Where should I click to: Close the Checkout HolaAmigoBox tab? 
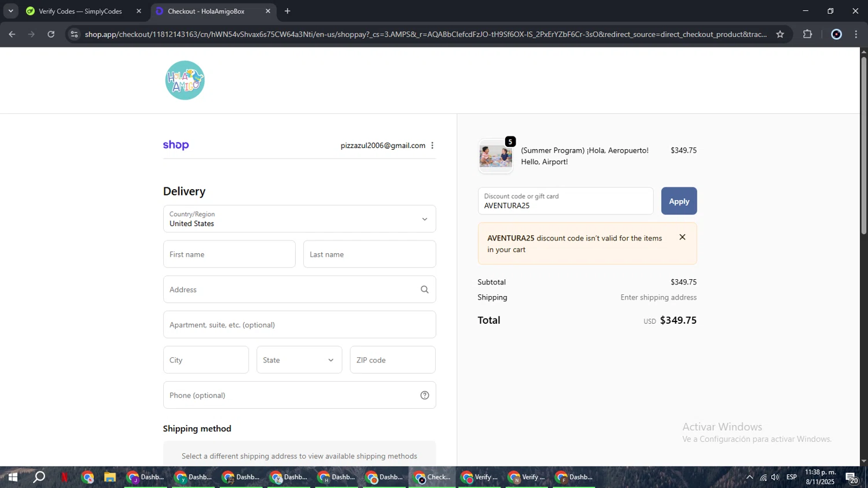(x=268, y=11)
